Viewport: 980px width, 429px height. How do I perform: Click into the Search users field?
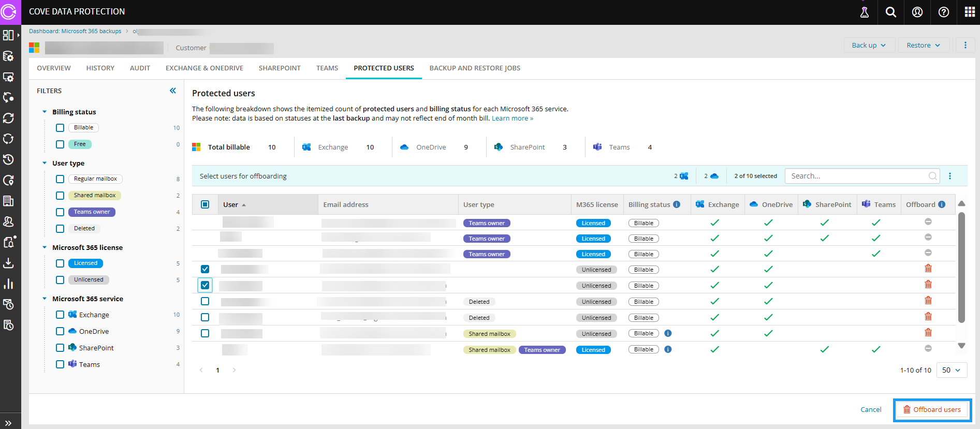[857, 176]
